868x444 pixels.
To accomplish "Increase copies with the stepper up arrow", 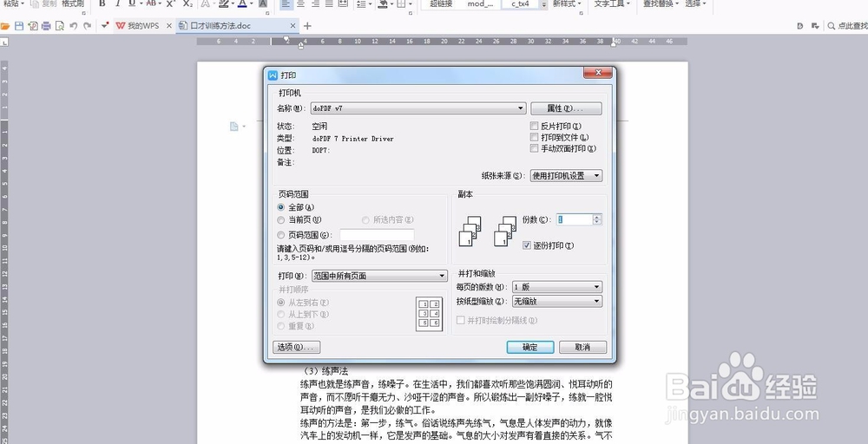I will (x=597, y=217).
